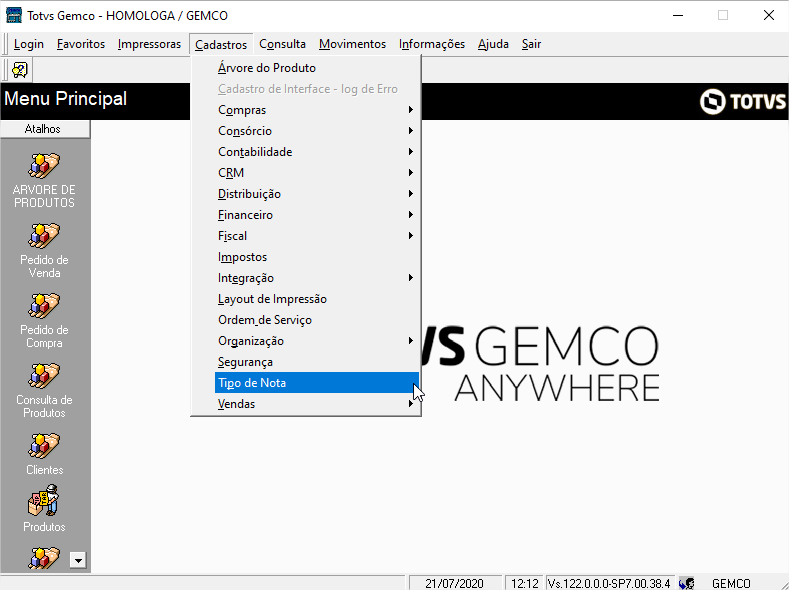Minimize the Totvs Gemco window
Screen dimensions: 789x590
pyautogui.click(x=678, y=16)
